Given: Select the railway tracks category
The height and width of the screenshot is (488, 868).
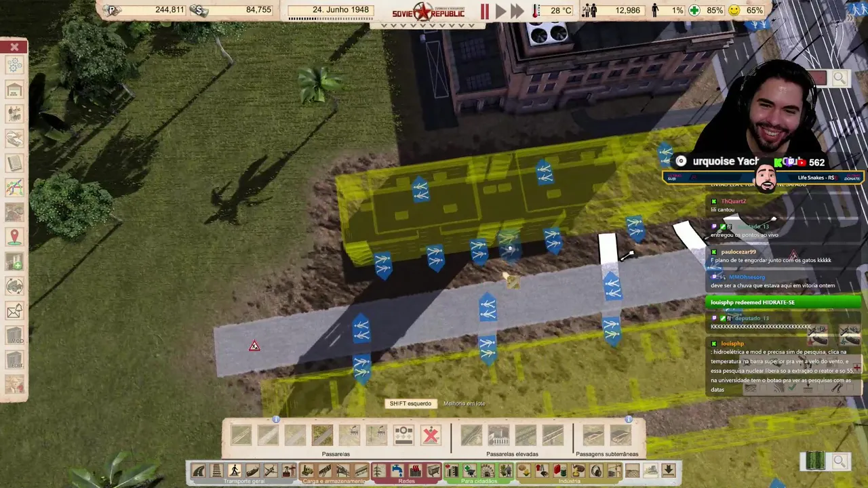Looking at the screenshot, I should [216, 470].
